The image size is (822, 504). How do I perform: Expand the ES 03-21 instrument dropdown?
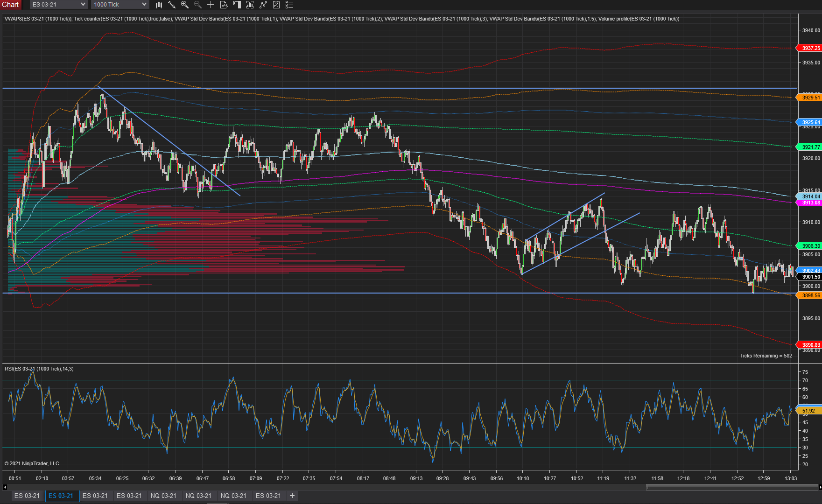click(x=59, y=5)
